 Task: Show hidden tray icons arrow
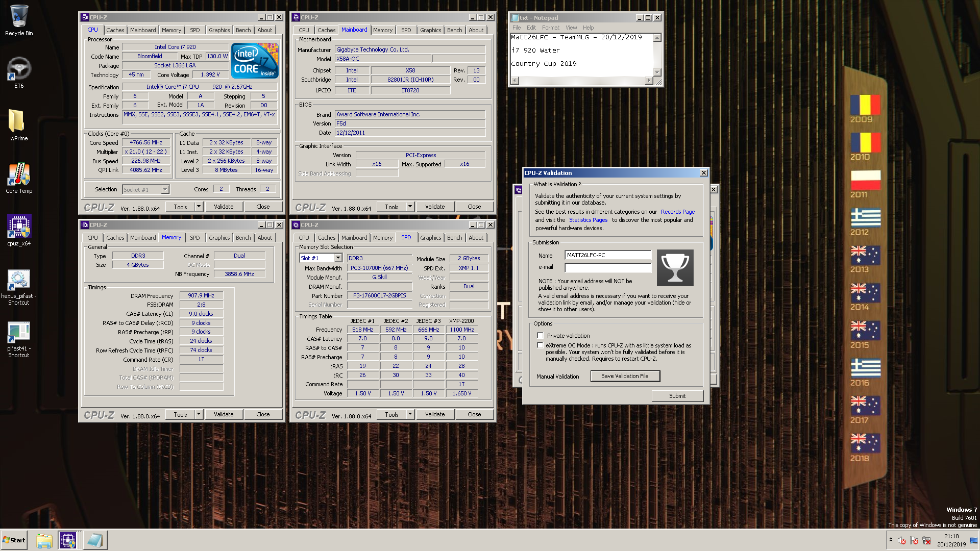891,540
